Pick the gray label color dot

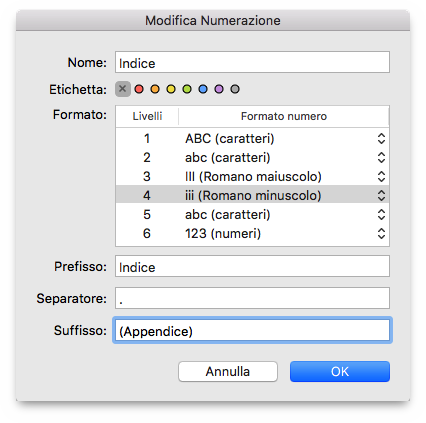[x=235, y=89]
